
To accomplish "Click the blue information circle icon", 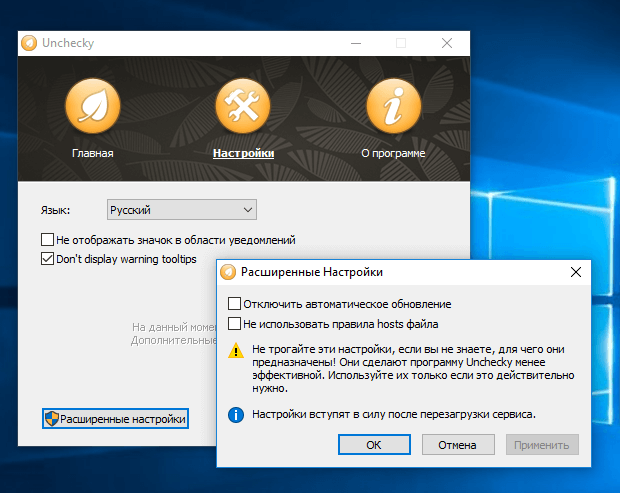I will [236, 415].
